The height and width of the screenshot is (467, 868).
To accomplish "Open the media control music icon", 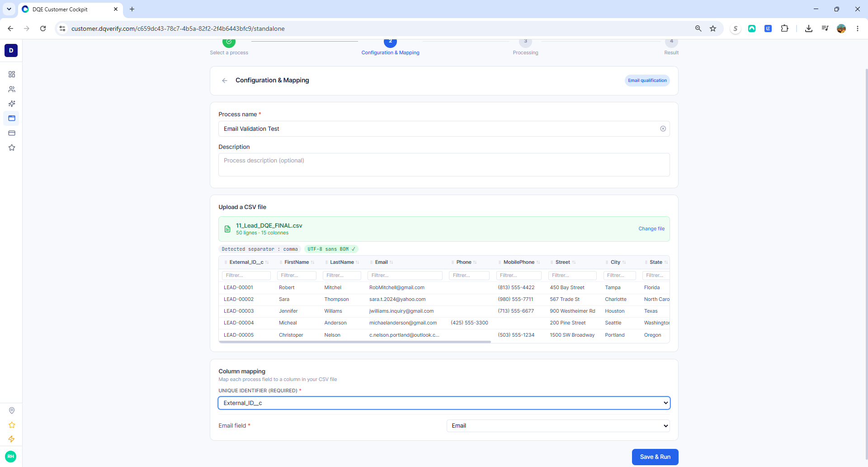I will (825, 29).
